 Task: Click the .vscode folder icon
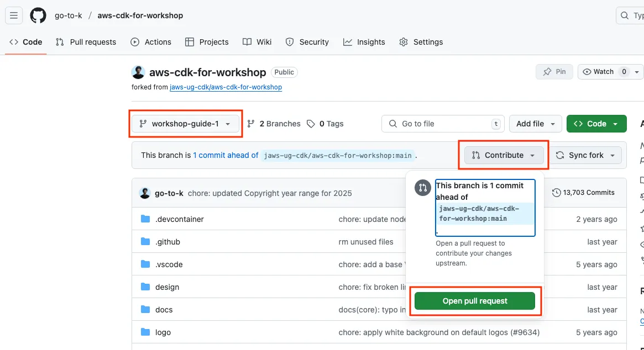[145, 264]
